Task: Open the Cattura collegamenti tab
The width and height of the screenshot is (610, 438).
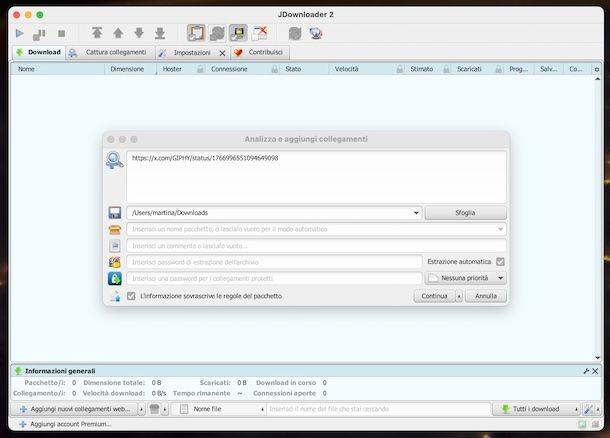Action: 110,53
